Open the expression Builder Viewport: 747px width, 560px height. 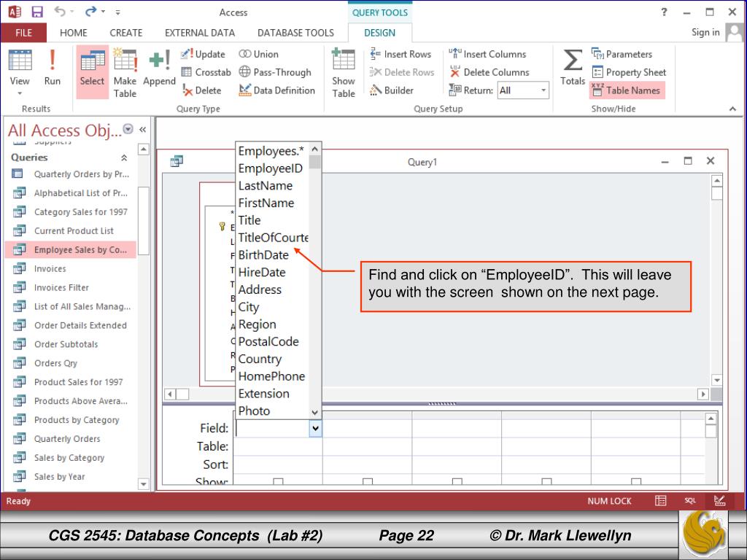point(392,90)
